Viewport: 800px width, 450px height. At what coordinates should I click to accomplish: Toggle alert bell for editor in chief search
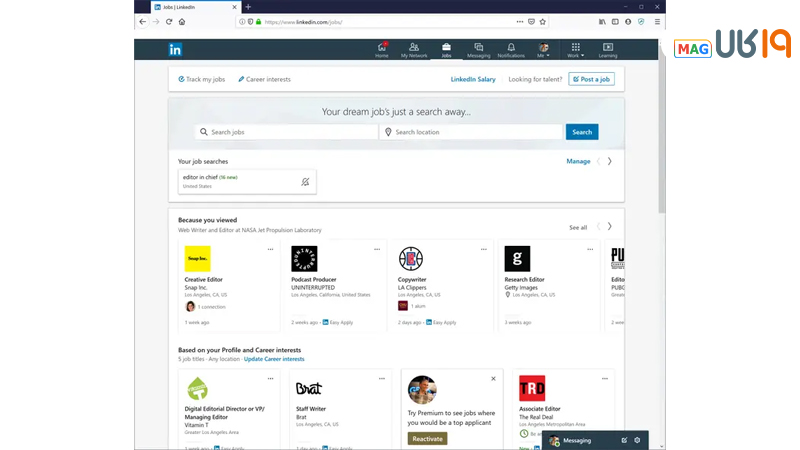click(x=306, y=182)
